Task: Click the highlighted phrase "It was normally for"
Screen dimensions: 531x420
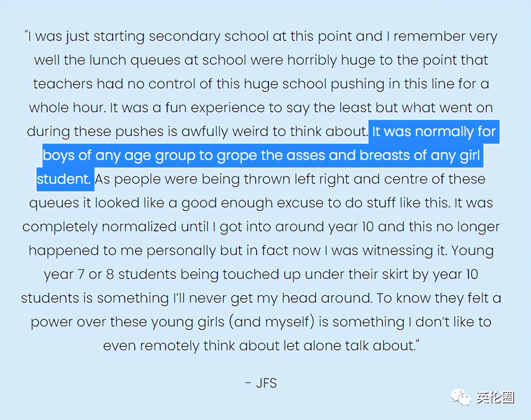Action: pyautogui.click(x=434, y=132)
